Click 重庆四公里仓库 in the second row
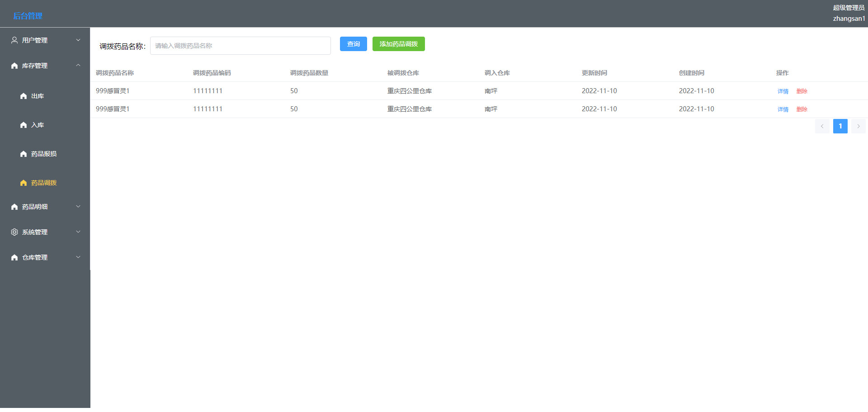The image size is (868, 412). click(410, 109)
